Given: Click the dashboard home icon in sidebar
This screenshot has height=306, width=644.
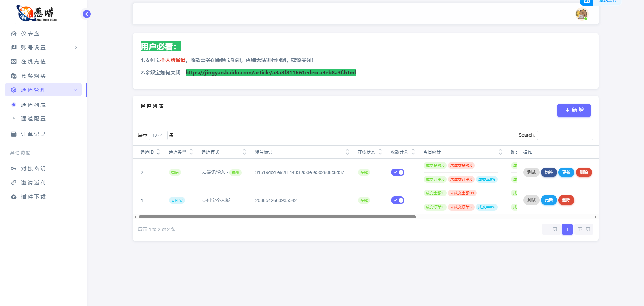Looking at the screenshot, I should click(14, 34).
